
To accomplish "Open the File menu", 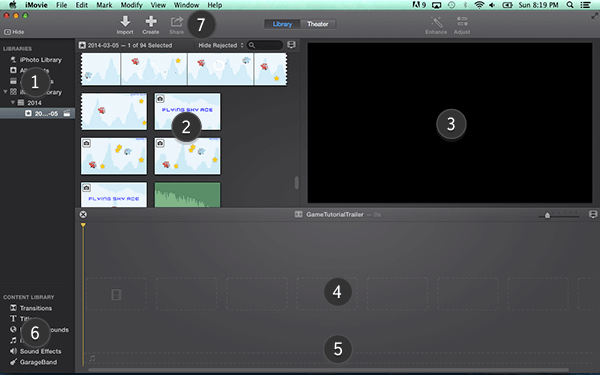I will point(62,5).
